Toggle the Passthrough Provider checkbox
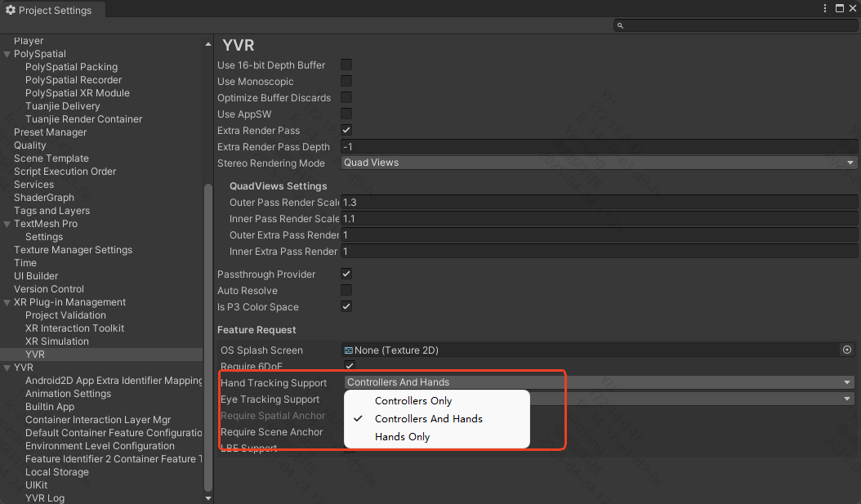Image resolution: width=861 pixels, height=504 pixels. [x=346, y=274]
